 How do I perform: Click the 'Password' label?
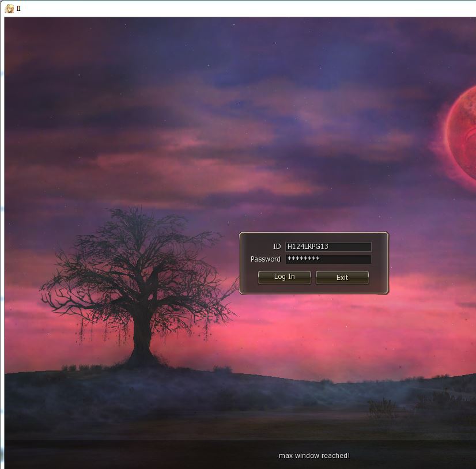(x=265, y=259)
